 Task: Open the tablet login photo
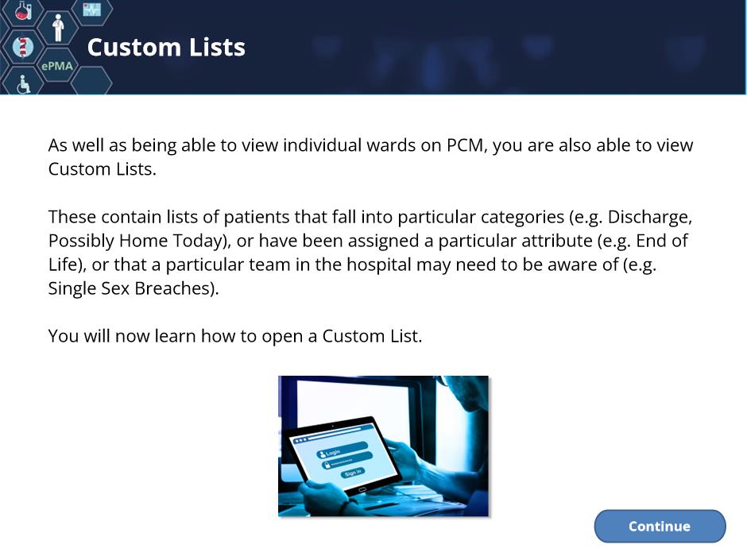[x=384, y=446]
